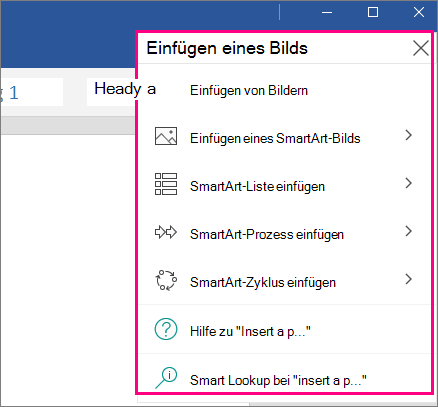Click the list icon beside SmartArt-Liste einfügen
438x407 pixels.
pos(166,184)
